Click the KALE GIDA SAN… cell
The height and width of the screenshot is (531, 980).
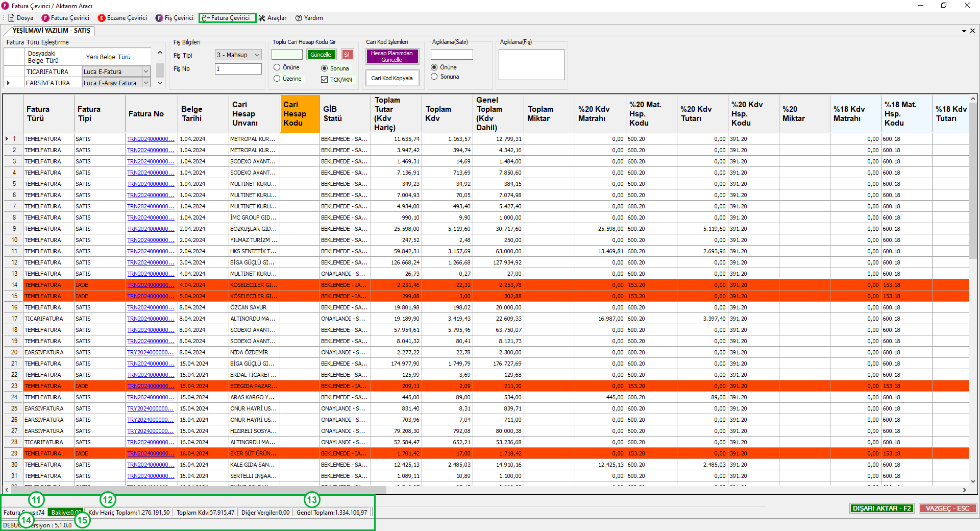254,465
